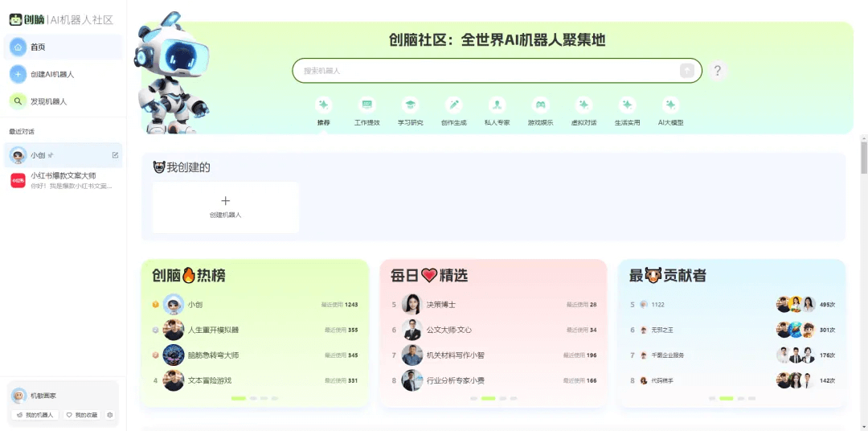The width and height of the screenshot is (868, 431).
Task: Select the 游戏娱乐 category icon
Action: tap(540, 105)
